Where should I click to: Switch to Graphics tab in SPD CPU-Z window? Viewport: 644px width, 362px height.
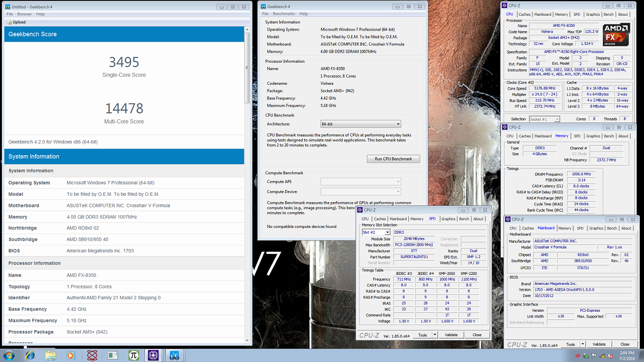point(448,219)
